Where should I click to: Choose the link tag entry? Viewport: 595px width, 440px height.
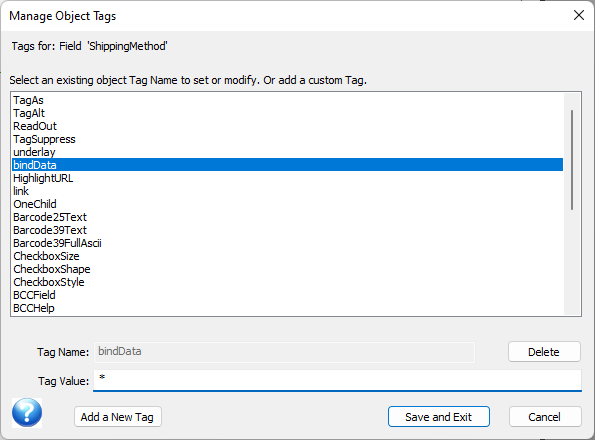pyautogui.click(x=287, y=191)
